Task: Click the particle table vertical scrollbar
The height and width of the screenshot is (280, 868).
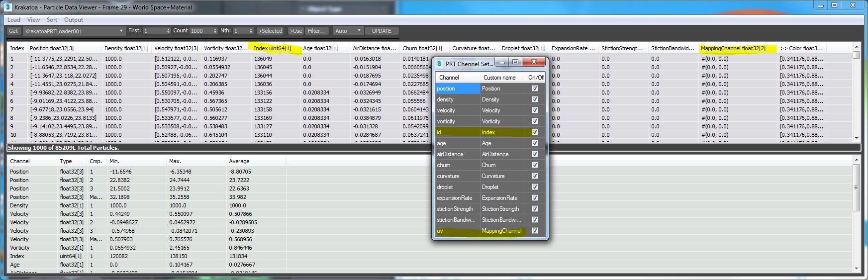Action: click(856, 93)
